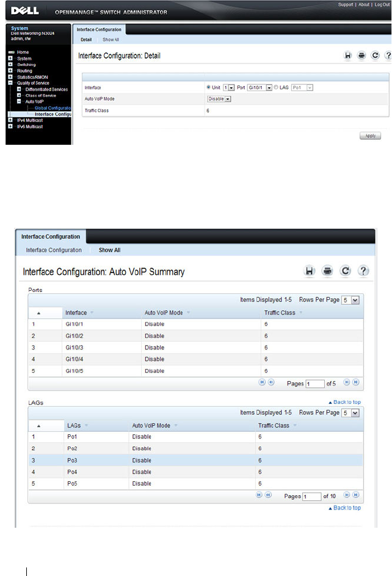
Task: Click Back to top link below LAGs table
Action: tap(344, 508)
